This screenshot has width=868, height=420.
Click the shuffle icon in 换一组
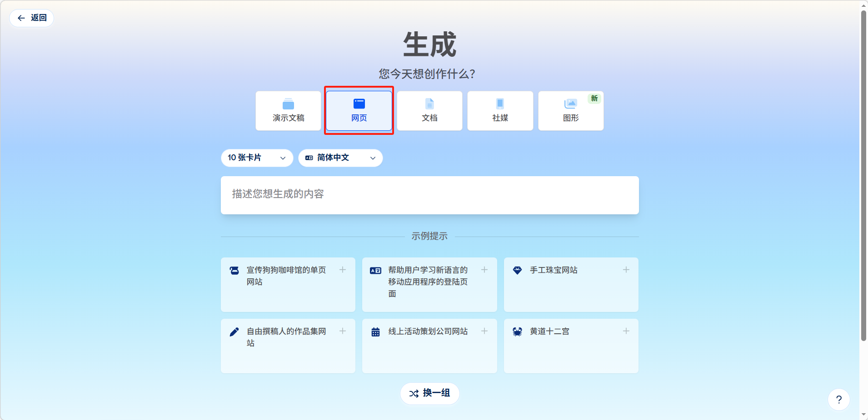(414, 394)
